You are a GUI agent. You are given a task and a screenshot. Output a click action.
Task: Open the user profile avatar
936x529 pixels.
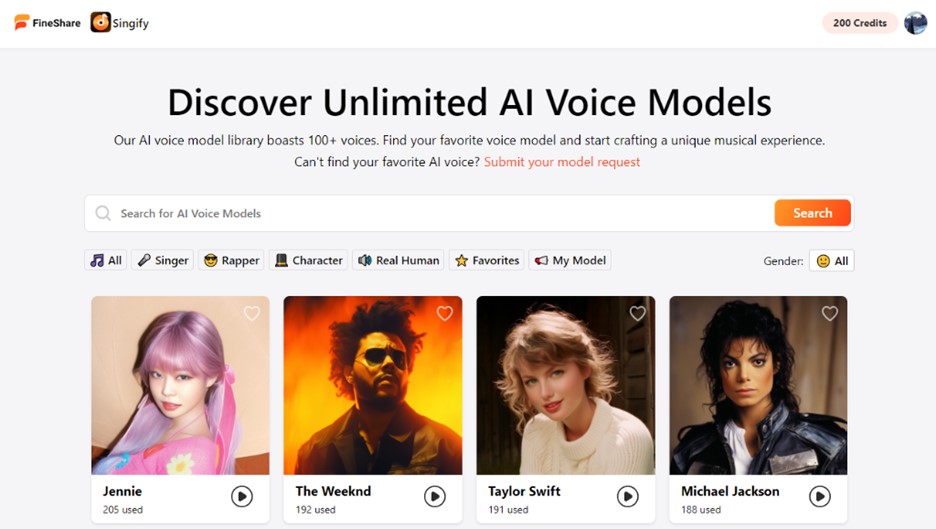coord(915,23)
